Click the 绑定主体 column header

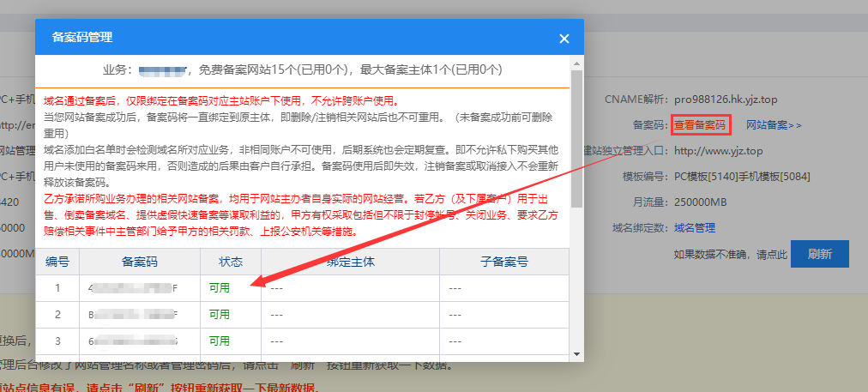351,262
